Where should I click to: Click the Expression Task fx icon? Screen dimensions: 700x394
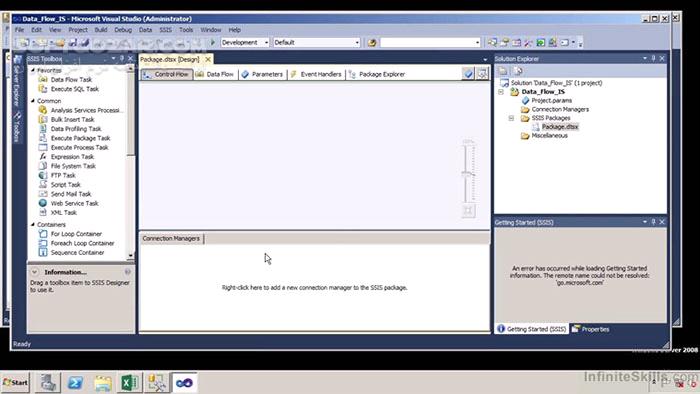tap(43, 157)
